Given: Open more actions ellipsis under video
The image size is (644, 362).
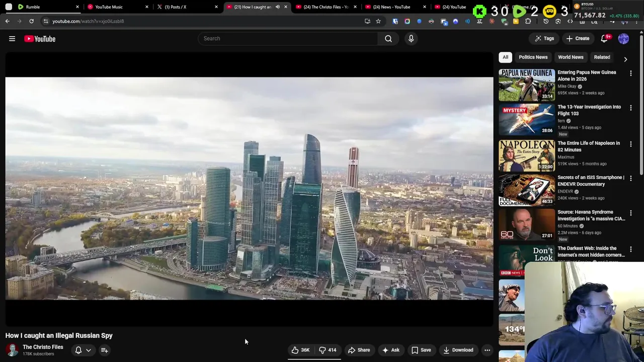Looking at the screenshot, I should point(487,350).
